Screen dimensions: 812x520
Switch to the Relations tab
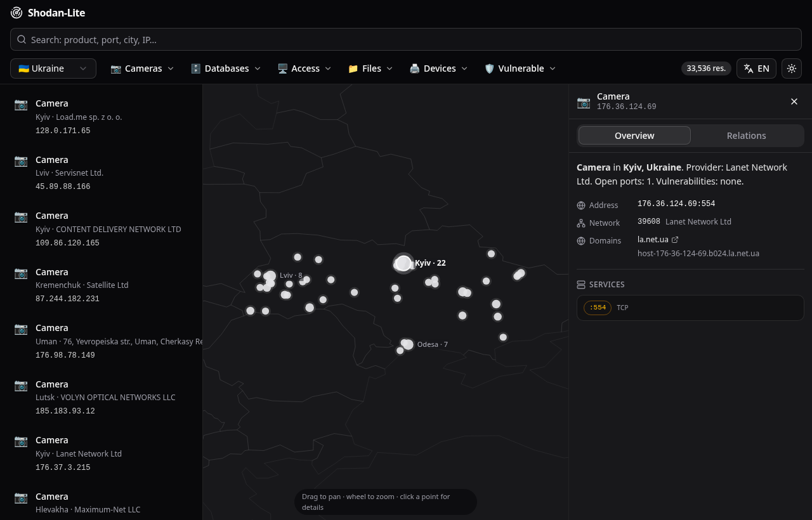tap(746, 136)
